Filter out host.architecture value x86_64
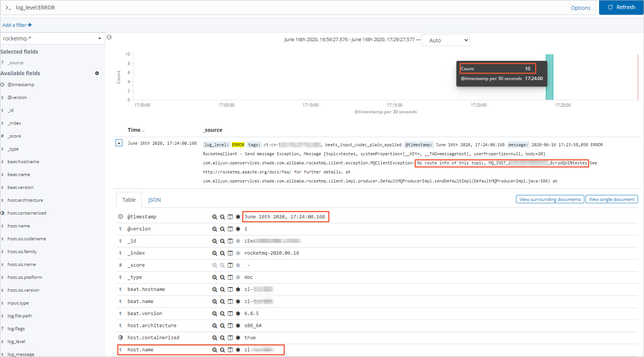The height and width of the screenshot is (357, 644). (222, 326)
